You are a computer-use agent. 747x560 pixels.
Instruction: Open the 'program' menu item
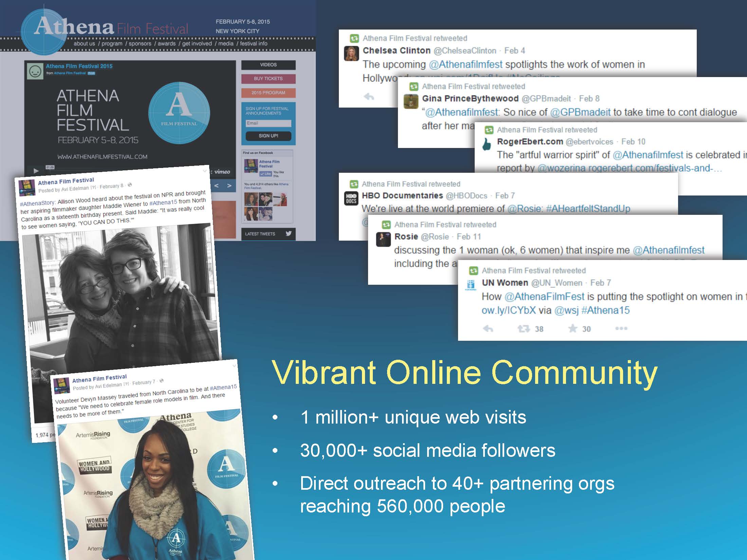point(112,43)
